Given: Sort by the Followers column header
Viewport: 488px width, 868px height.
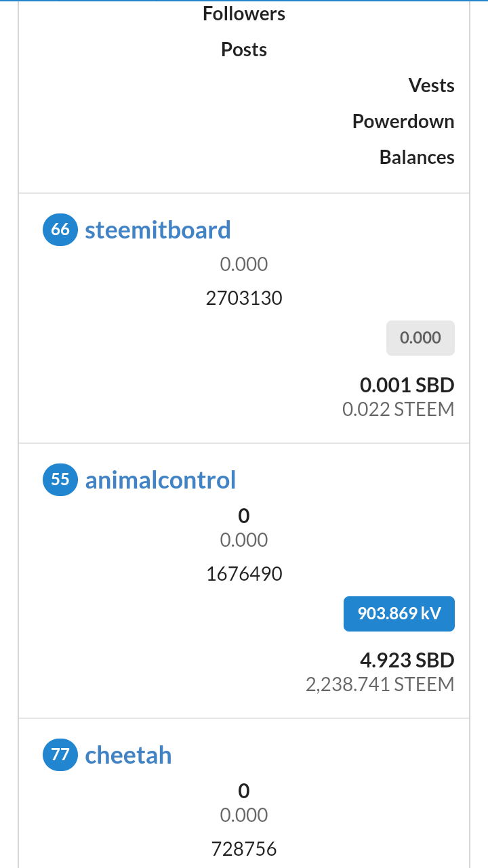Looking at the screenshot, I should click(244, 14).
